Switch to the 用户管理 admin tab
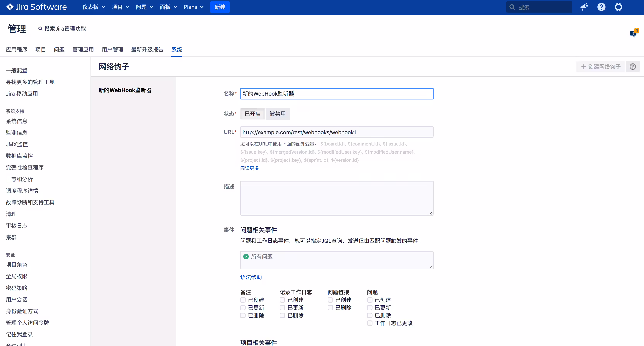Screen dimensions: 644x346 (113, 50)
